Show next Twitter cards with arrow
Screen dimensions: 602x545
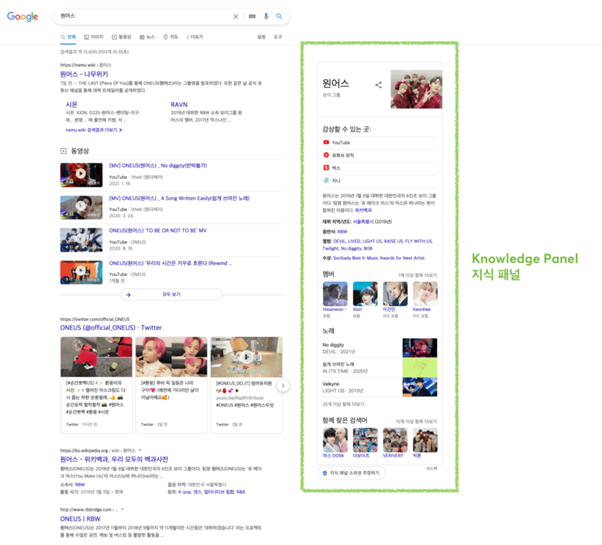(x=283, y=386)
